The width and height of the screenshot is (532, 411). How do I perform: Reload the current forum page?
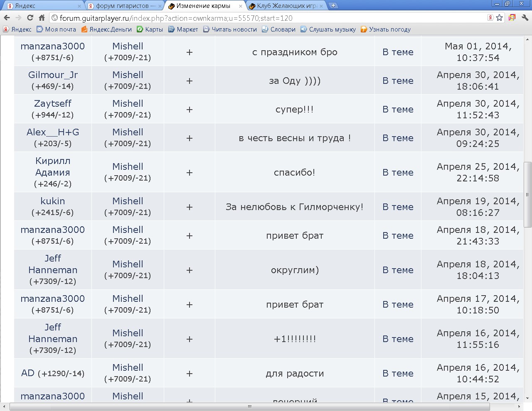click(30, 18)
